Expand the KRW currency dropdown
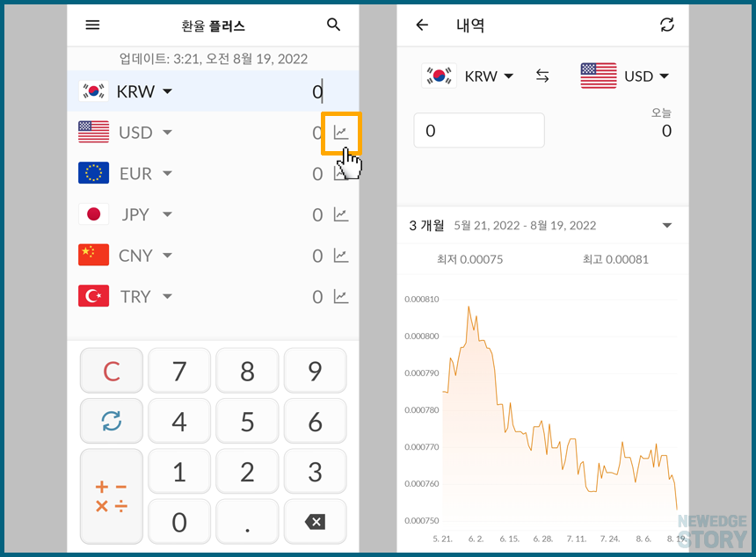Image resolution: width=756 pixels, height=557 pixels. pyautogui.click(x=167, y=91)
